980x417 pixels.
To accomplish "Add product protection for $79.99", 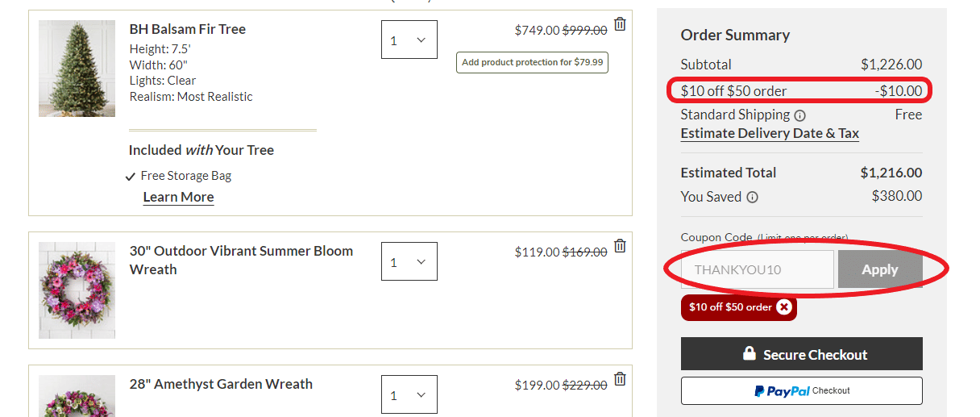I will point(532,62).
